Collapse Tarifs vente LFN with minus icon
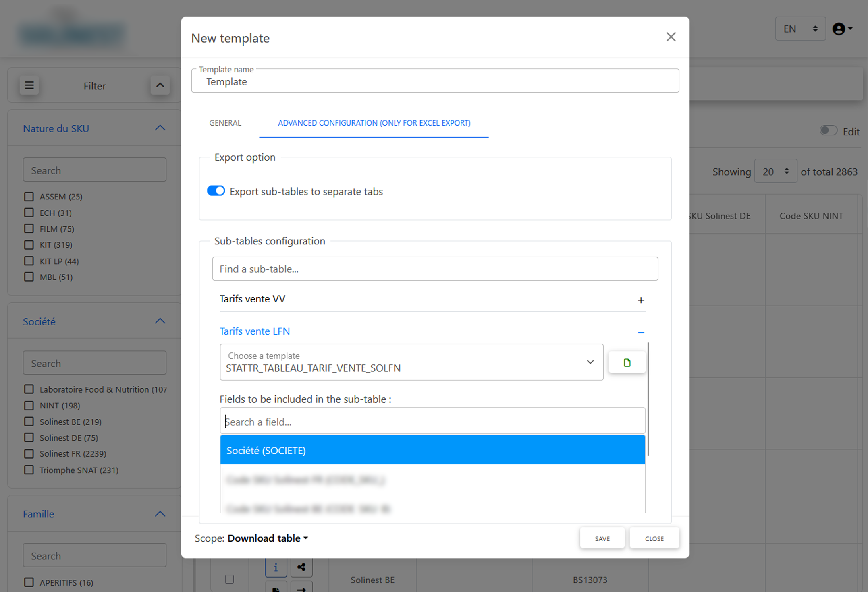This screenshot has height=592, width=868. pyautogui.click(x=641, y=332)
